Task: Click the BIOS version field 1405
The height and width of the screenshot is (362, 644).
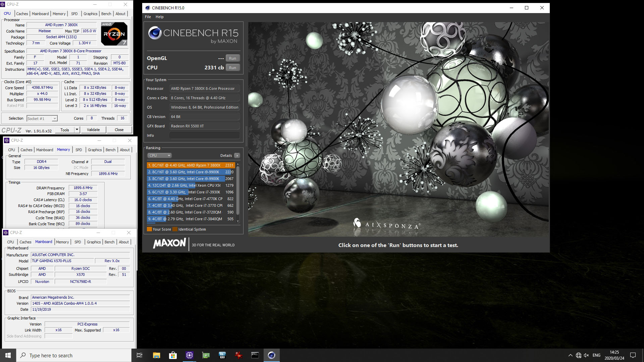Action: 80,303
